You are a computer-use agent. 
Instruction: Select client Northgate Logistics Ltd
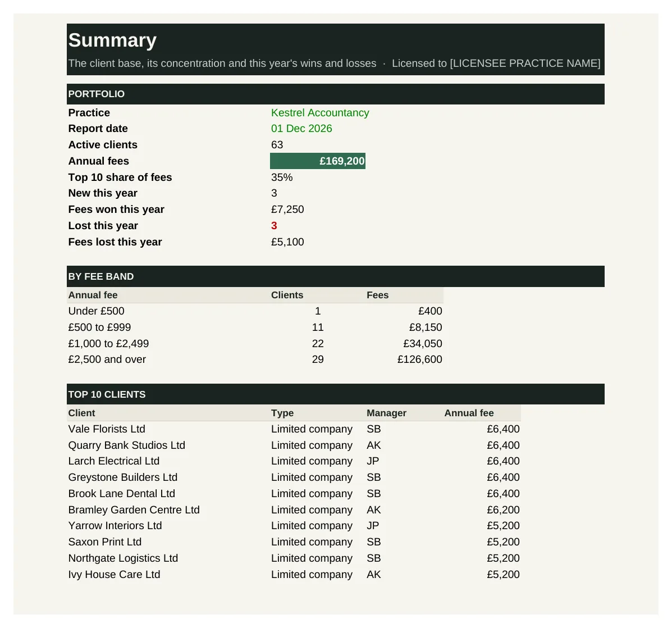(x=123, y=558)
